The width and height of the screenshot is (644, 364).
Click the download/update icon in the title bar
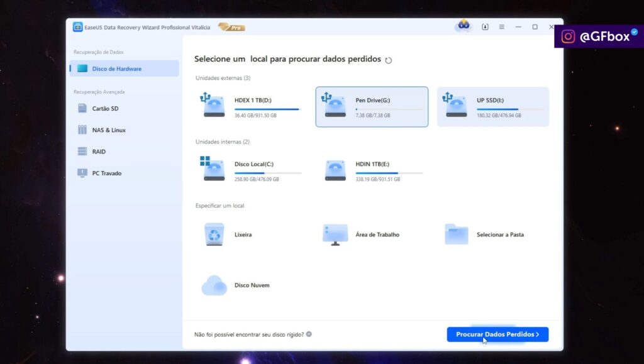point(485,27)
